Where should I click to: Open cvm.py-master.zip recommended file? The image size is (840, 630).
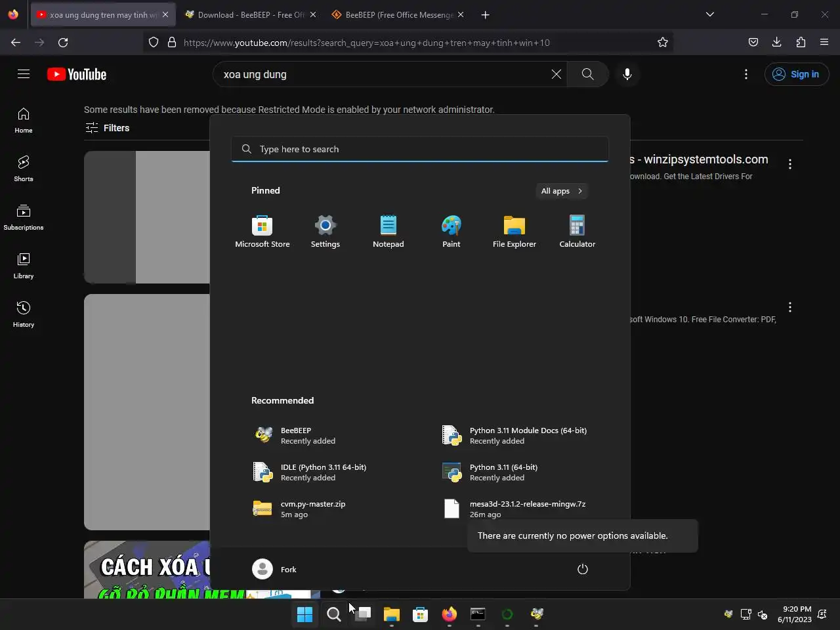[326, 509]
